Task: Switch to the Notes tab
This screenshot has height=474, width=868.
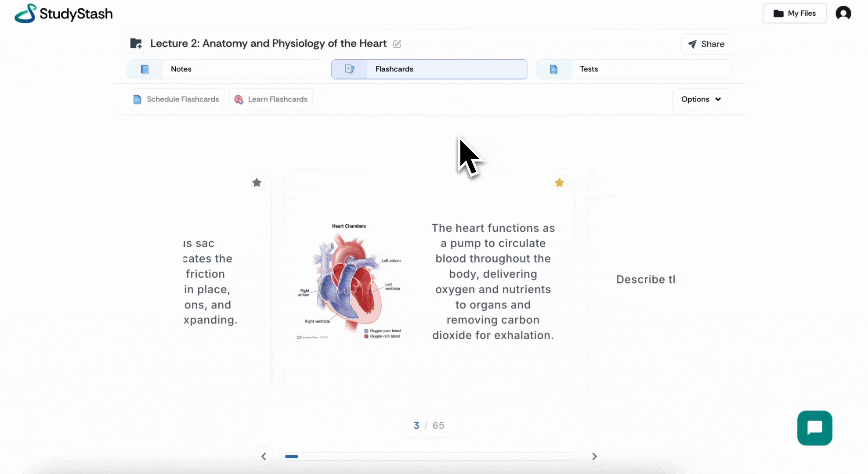Action: (181, 69)
